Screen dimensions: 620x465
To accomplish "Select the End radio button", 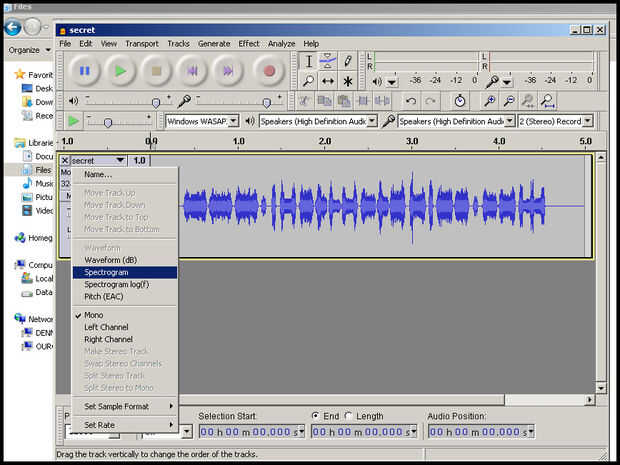I will pyautogui.click(x=316, y=416).
